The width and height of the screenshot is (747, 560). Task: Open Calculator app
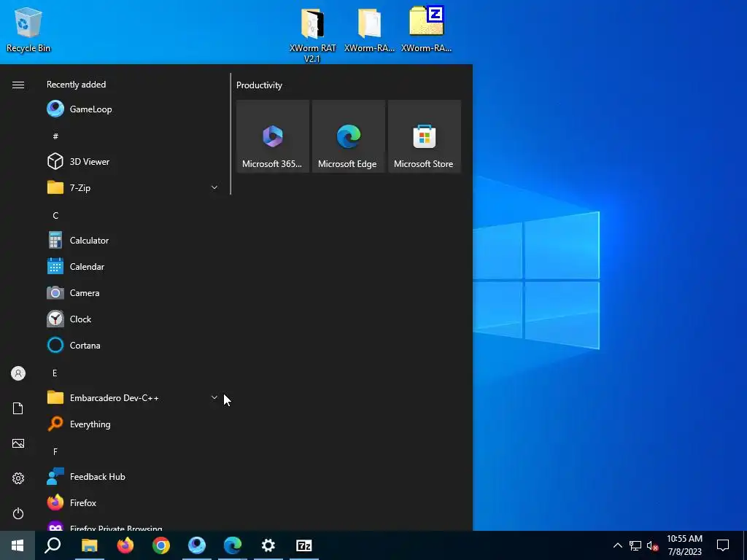coord(133,241)
